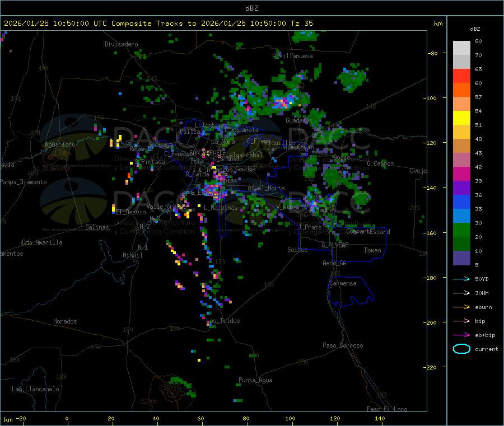Click the 'Agua_Toro' place label

coord(60,144)
